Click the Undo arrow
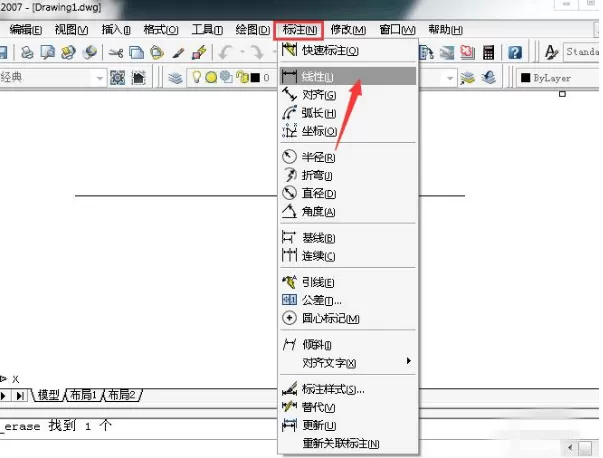This screenshot has width=603, height=458. [226, 52]
